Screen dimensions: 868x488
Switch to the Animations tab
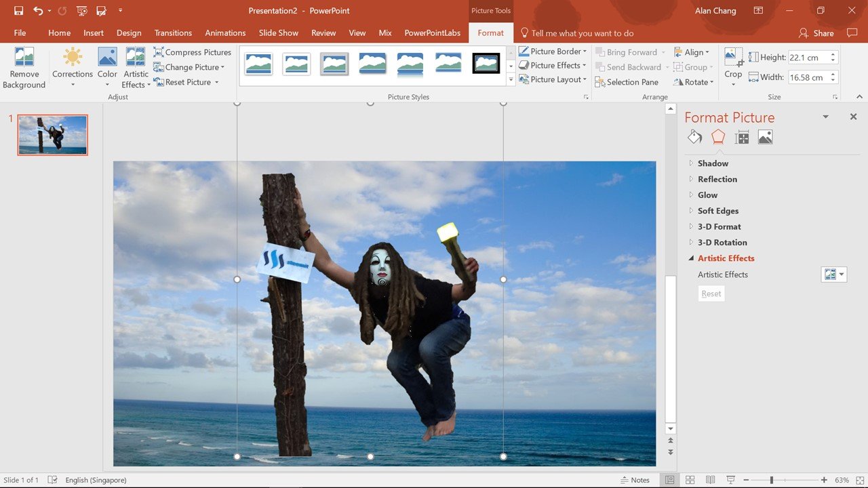(x=225, y=33)
